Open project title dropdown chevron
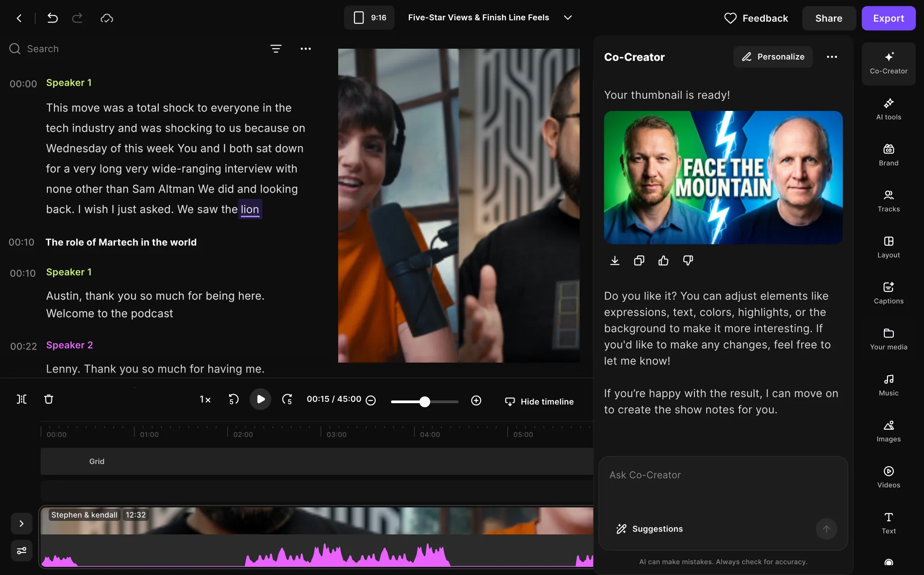 click(568, 18)
